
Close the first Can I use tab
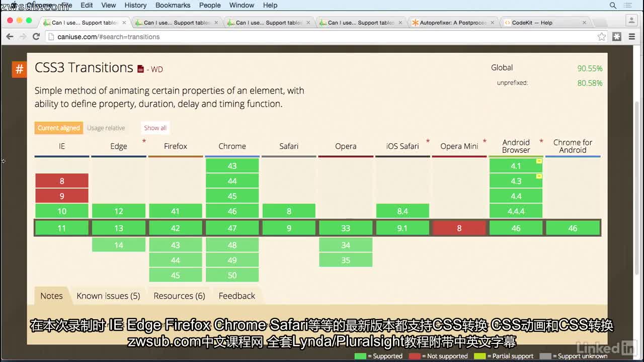click(x=124, y=23)
